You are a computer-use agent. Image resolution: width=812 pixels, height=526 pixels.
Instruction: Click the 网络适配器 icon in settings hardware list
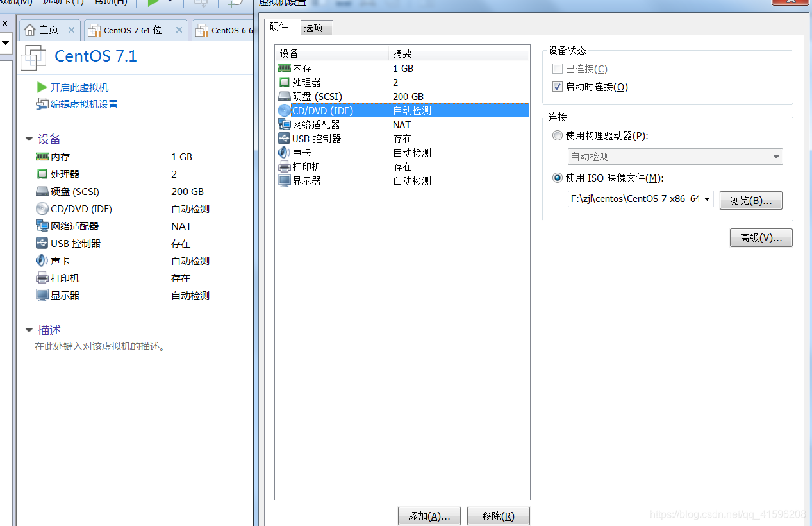285,124
